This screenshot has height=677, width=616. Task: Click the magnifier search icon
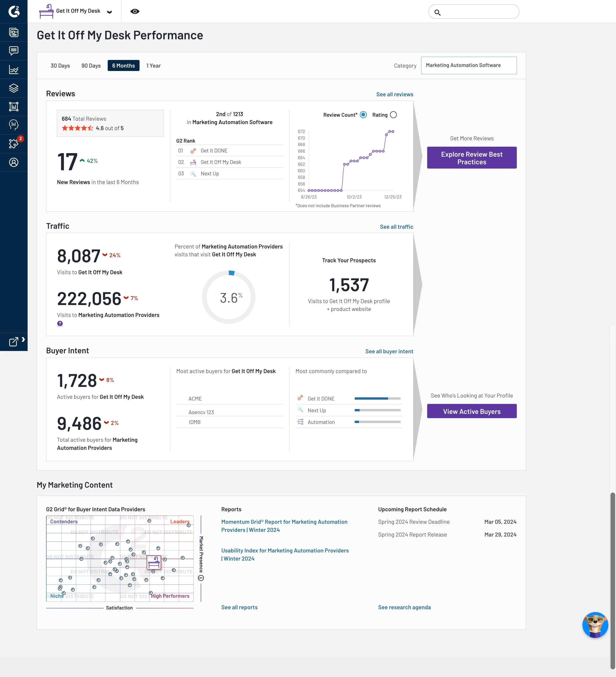(438, 13)
